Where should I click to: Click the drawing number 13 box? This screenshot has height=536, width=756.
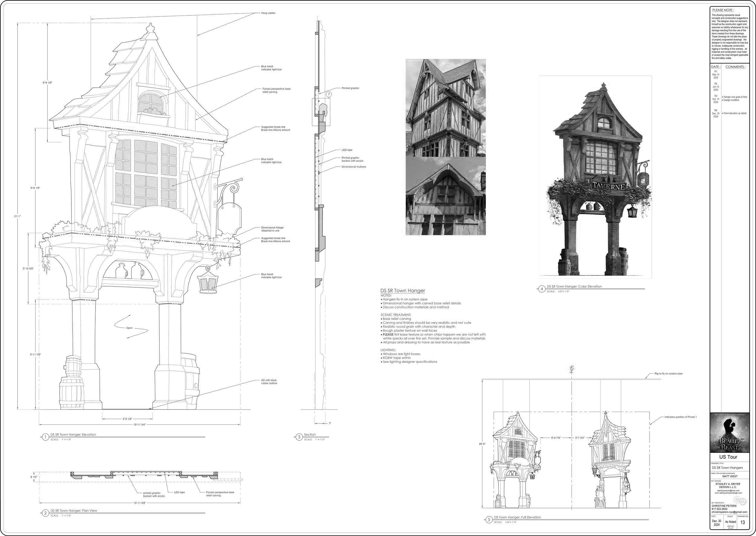(742, 522)
